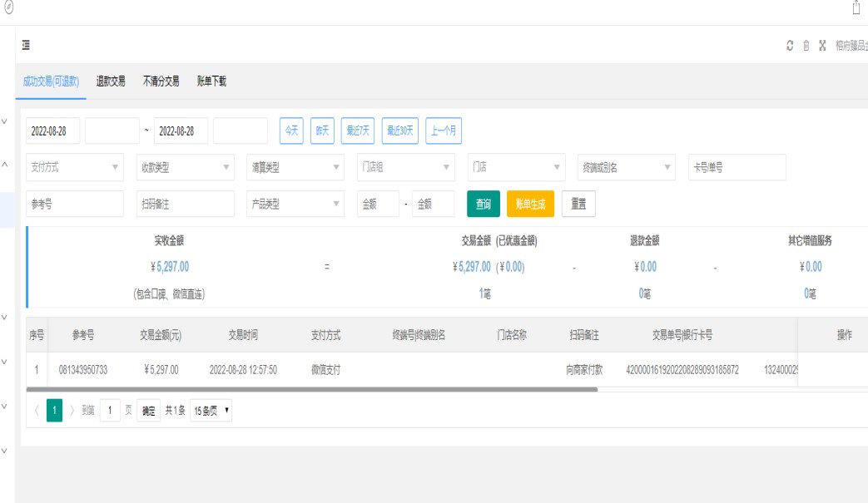Click the refresh icon in top toolbar
Viewport: 868px width, 503px height.
(x=790, y=45)
